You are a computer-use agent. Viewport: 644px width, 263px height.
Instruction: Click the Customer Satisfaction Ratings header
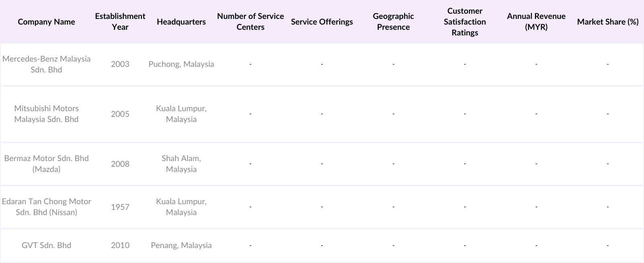(x=464, y=22)
